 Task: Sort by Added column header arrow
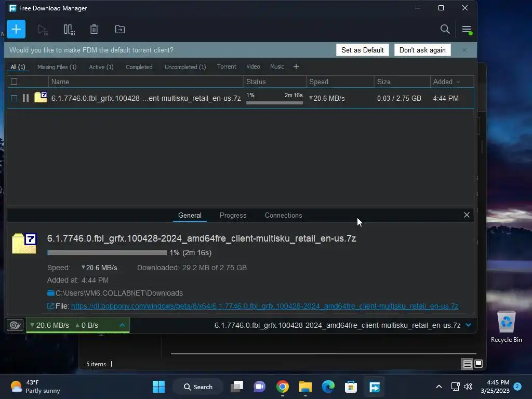(458, 82)
